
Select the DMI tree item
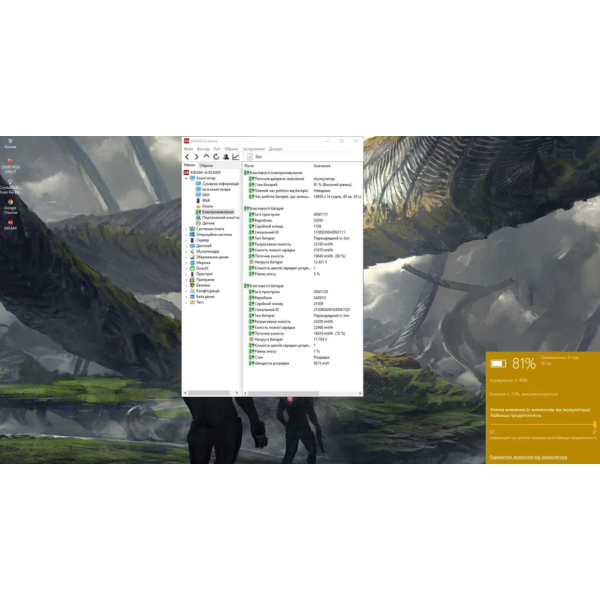(202, 195)
